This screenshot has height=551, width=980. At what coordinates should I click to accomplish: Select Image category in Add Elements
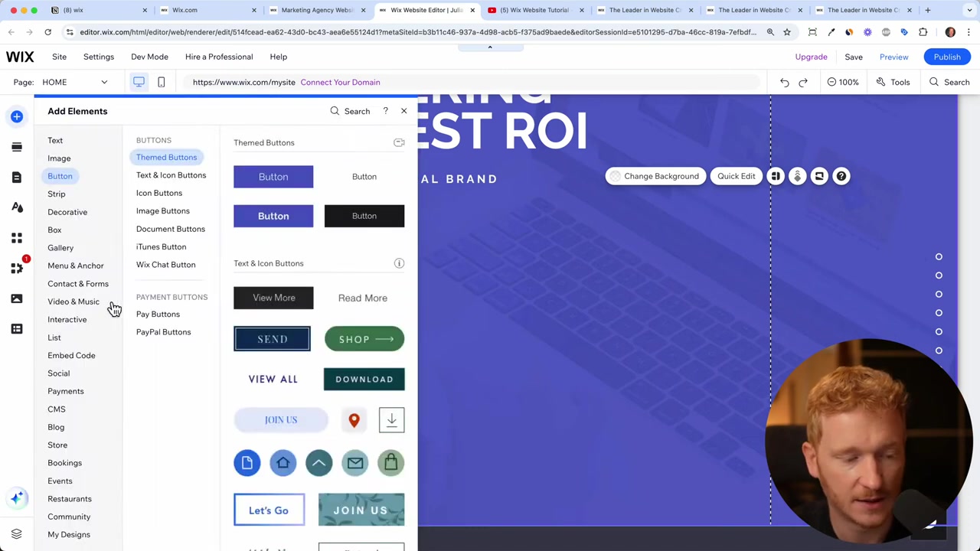[59, 158]
